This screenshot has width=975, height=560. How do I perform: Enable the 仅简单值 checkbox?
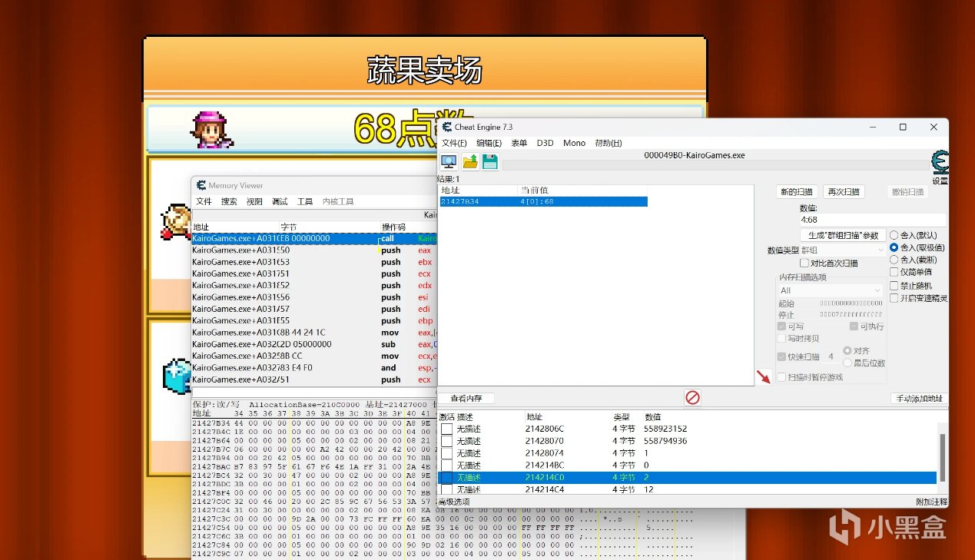894,272
